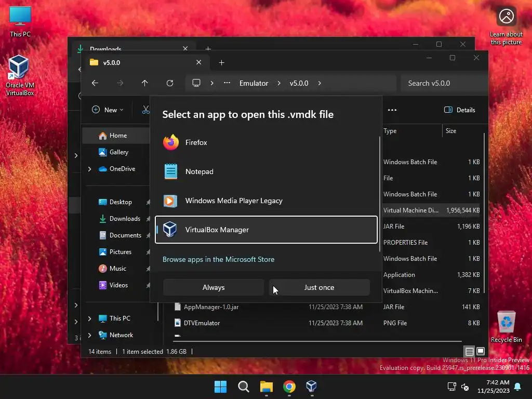Switch to large thumbnails view icon
Screen dimensions: 532x399
pos(481,351)
